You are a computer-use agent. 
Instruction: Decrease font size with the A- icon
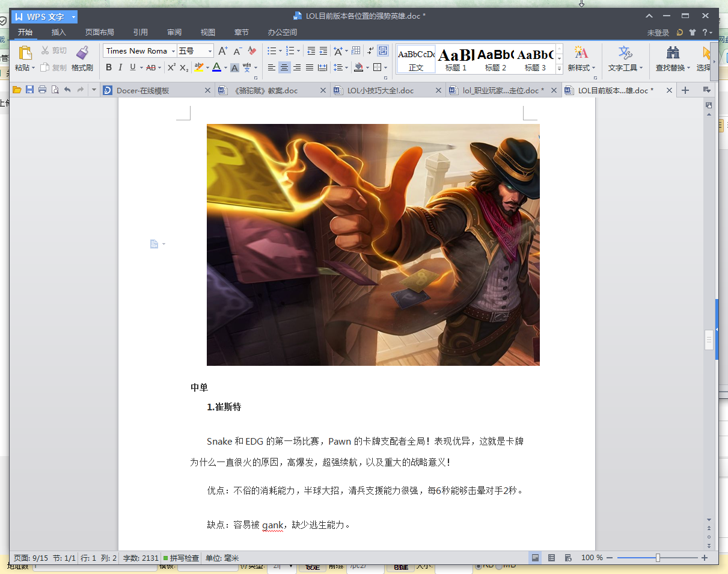pyautogui.click(x=237, y=51)
